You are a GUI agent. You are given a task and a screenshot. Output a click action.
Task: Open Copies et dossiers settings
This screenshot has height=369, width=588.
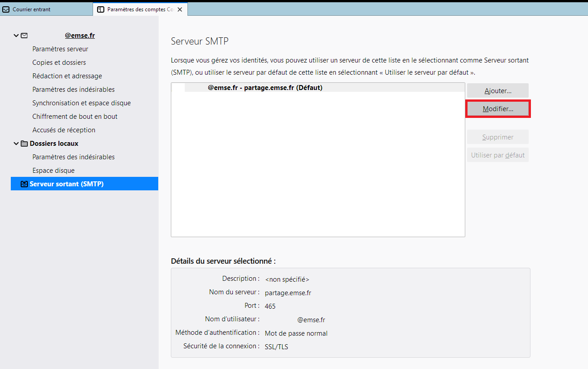pyautogui.click(x=59, y=63)
